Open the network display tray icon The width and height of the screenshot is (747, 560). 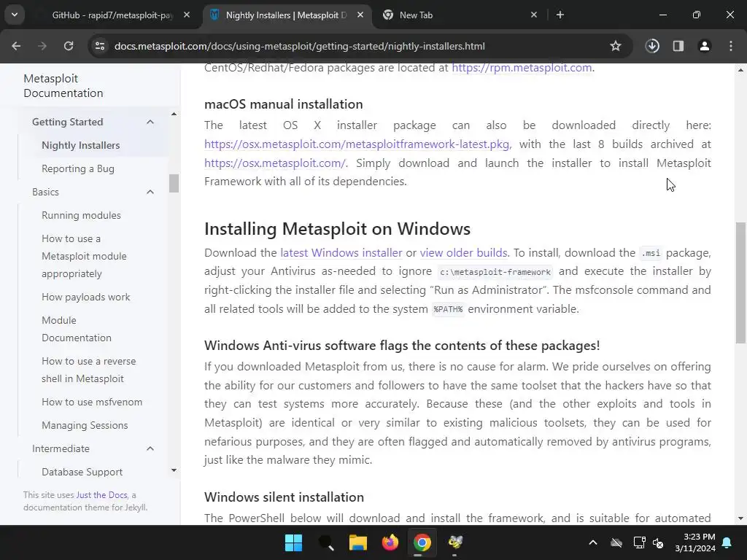[639, 542]
